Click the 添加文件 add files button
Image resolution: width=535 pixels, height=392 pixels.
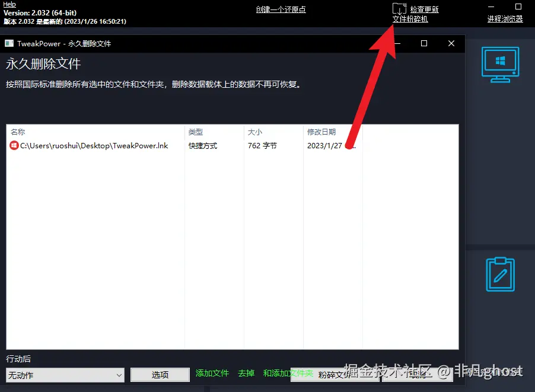click(212, 373)
